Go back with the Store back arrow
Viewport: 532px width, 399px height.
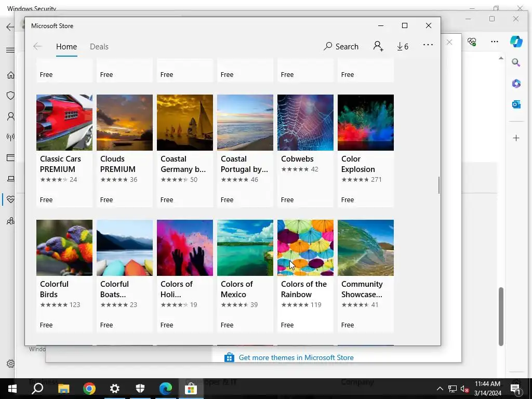pos(37,46)
